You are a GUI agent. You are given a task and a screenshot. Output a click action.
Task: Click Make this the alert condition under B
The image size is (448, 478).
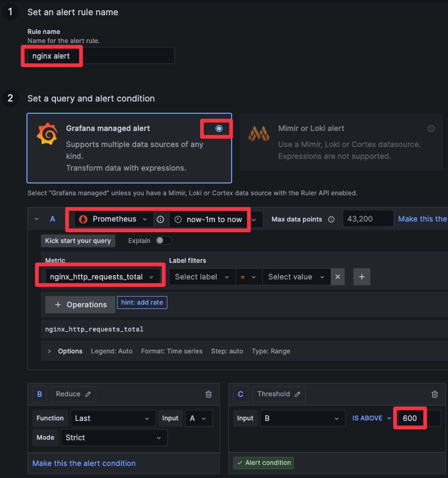(x=84, y=463)
